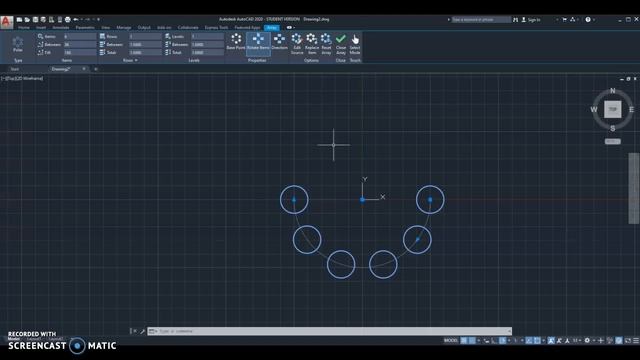Click W on the ViewCube compass
This screenshot has height=360, width=640.
pyautogui.click(x=594, y=109)
